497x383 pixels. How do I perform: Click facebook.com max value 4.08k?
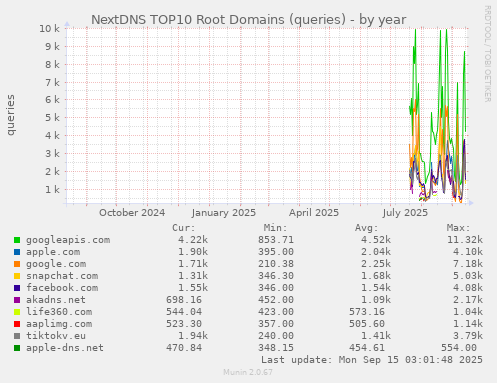[468, 288]
